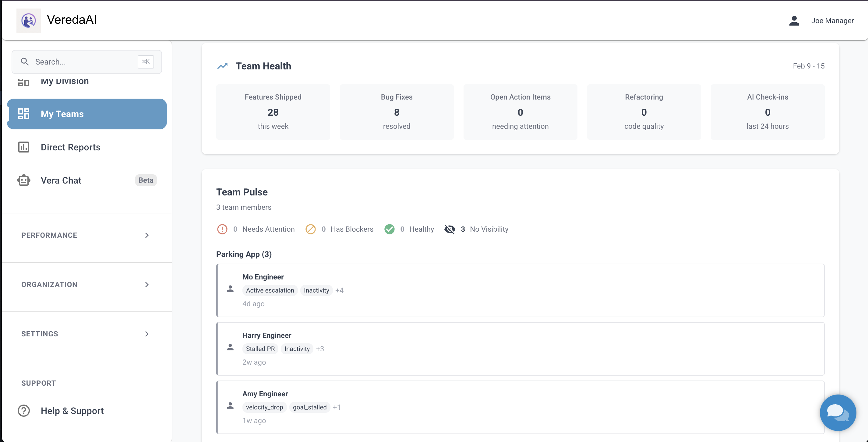Open the blue chat bubble widget
Image resolution: width=868 pixels, height=442 pixels.
838,413
